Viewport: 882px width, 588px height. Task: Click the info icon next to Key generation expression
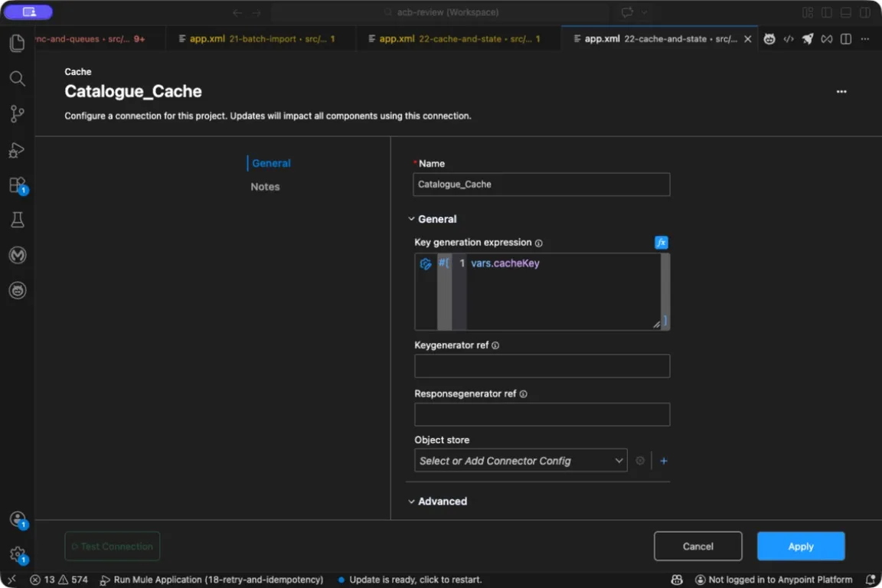(539, 243)
